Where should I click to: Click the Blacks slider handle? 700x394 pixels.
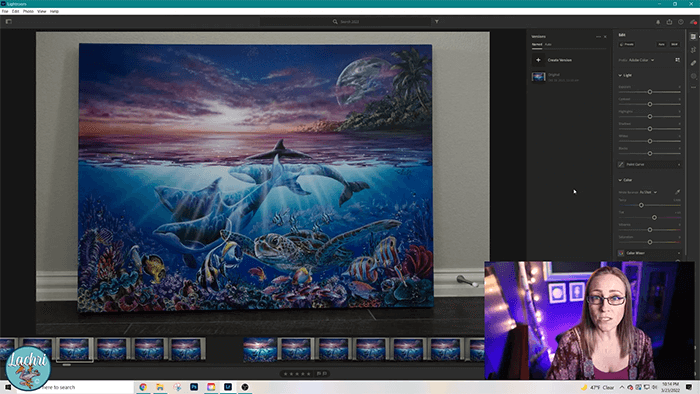650,153
